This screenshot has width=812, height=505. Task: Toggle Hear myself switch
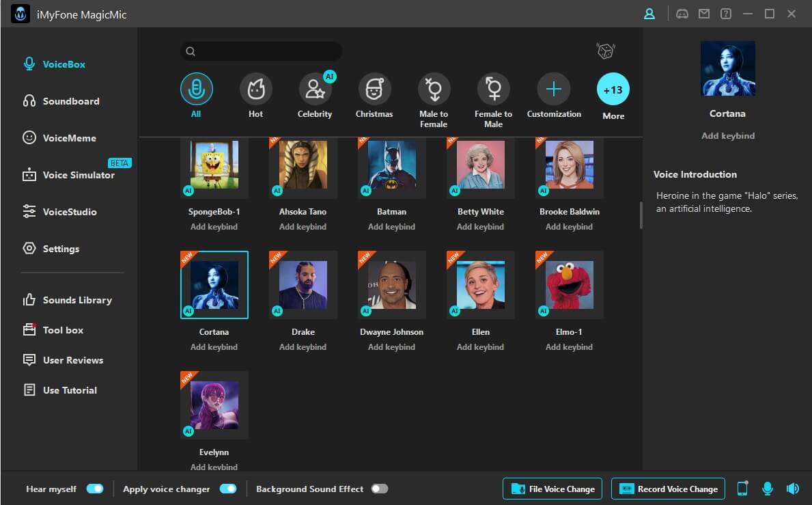[95, 489]
